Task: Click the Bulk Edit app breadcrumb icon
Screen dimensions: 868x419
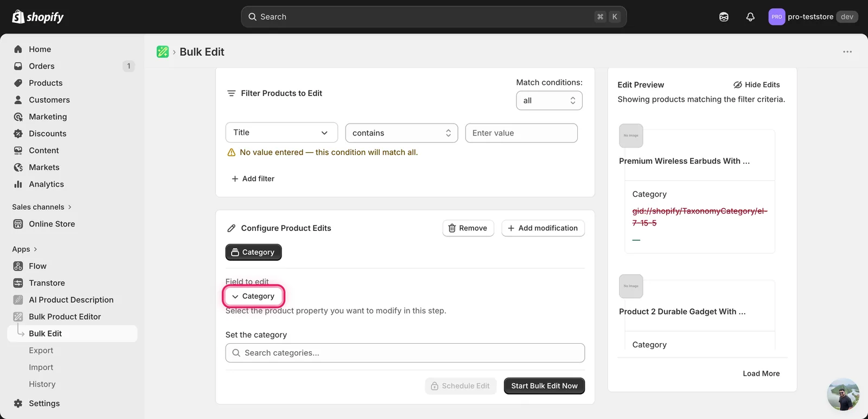Action: pos(163,51)
